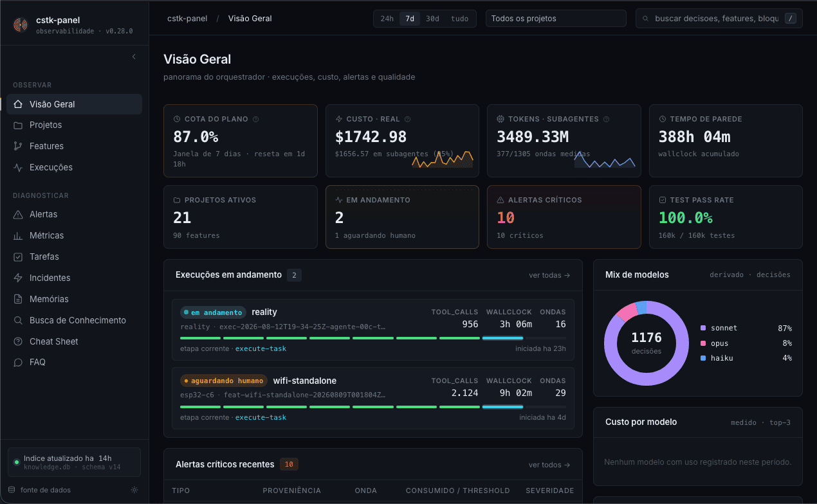The width and height of the screenshot is (817, 504).
Task: Open the Em Andamento card
Action: coord(402,217)
